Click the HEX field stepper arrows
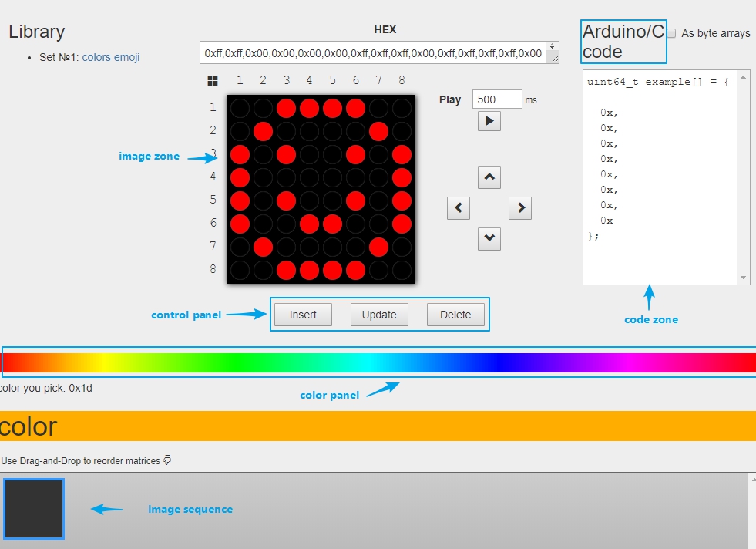Image resolution: width=756 pixels, height=549 pixels. pyautogui.click(x=552, y=47)
